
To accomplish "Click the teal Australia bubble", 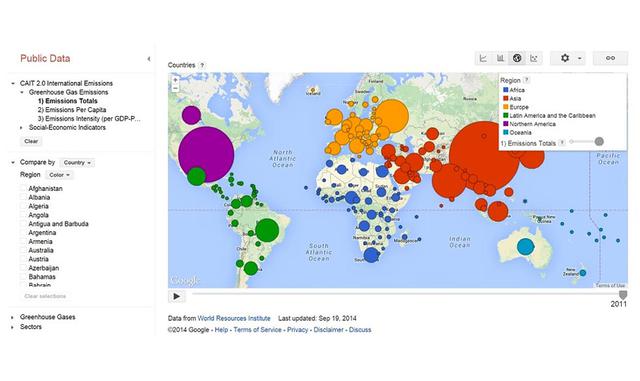I will point(525,247).
